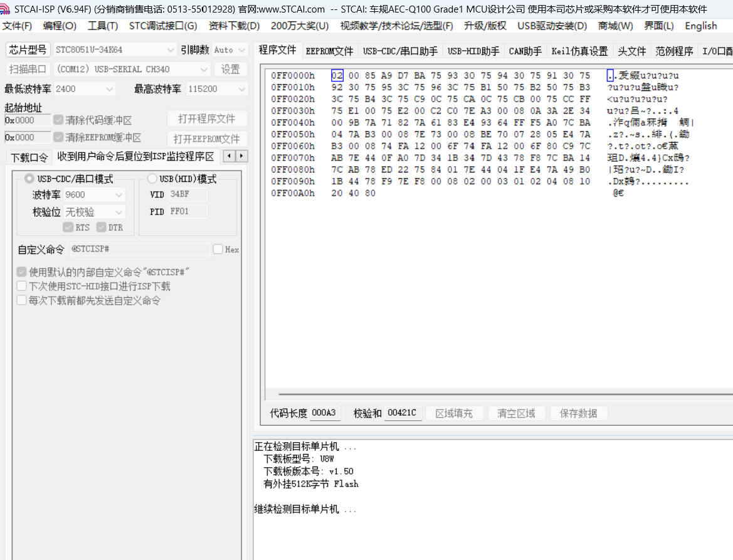Click the 芯片型号 button

pos(28,50)
